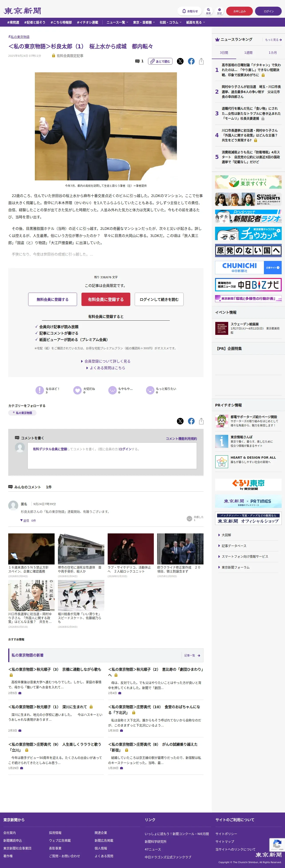The height and width of the screenshot is (868, 285).
Task: Open the 大図解 sidebar link
Action: pyautogui.click(x=226, y=535)
